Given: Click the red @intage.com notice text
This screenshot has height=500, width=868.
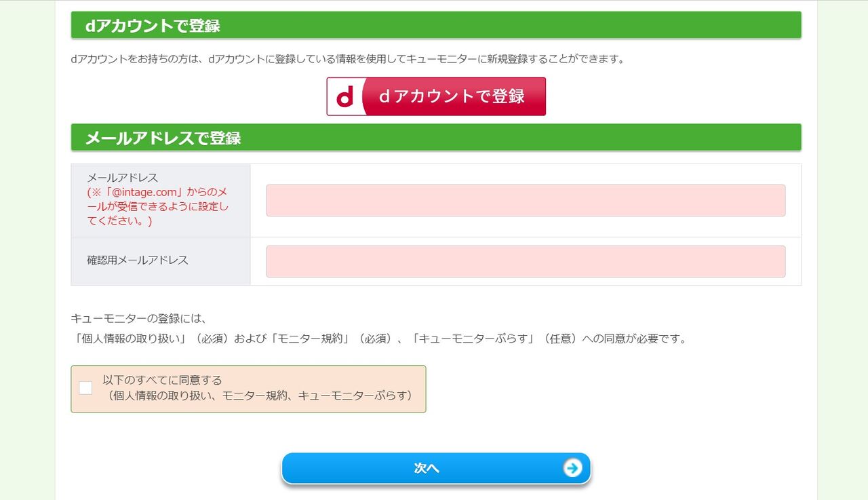Looking at the screenshot, I should click(x=157, y=206).
